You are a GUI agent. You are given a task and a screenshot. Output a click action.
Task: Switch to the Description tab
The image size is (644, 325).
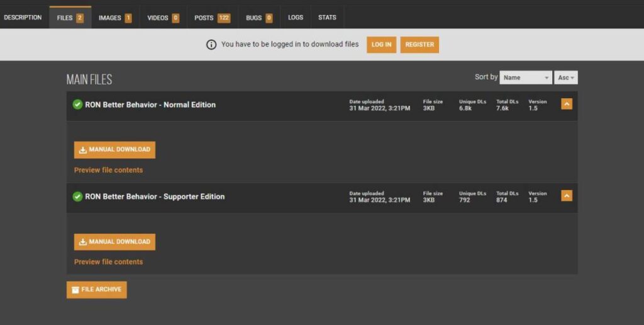[23, 18]
